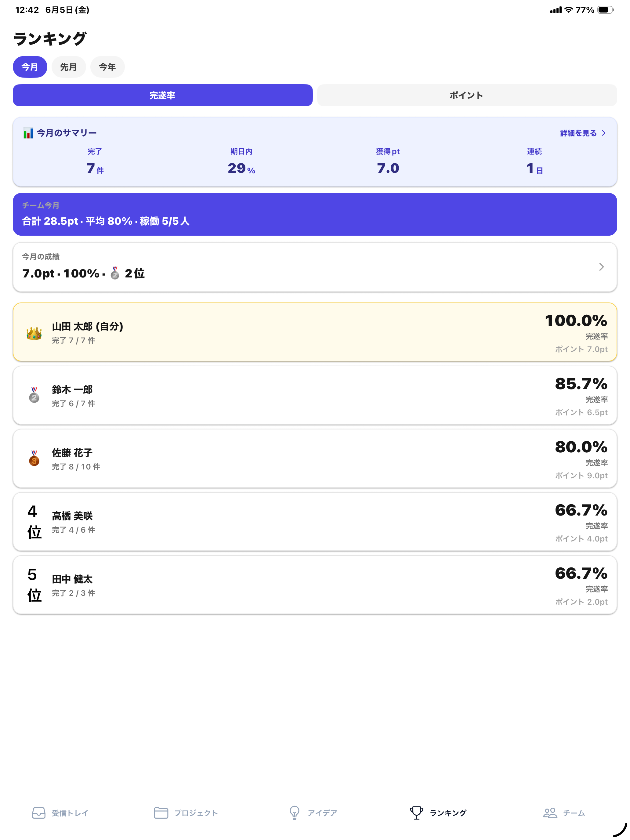Screen dimensions: 630x840
Task: Open the アイデア lightbulb tab
Action: point(313,813)
